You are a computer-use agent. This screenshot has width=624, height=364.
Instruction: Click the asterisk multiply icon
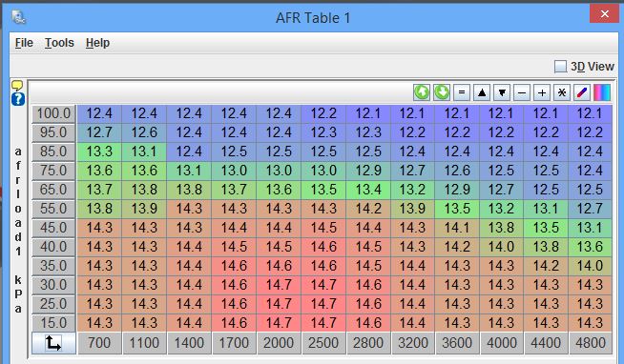click(x=562, y=92)
